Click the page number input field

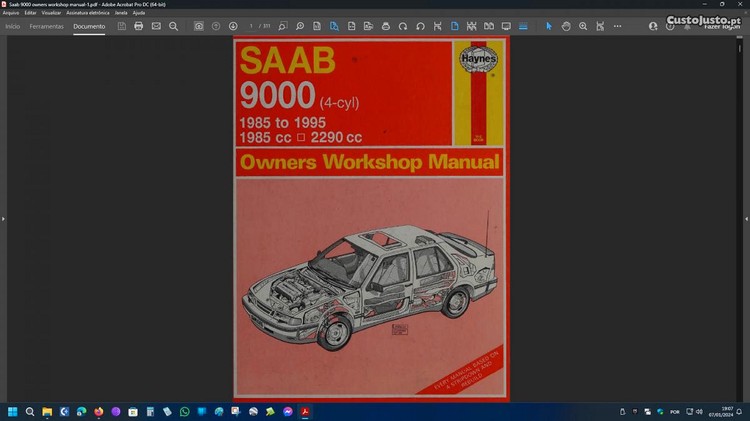click(253, 26)
